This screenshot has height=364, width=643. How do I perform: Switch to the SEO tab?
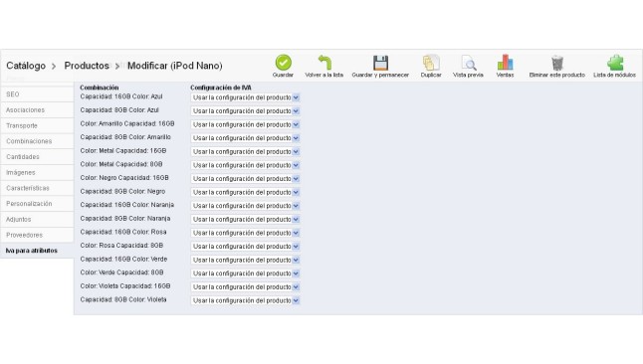coord(37,94)
